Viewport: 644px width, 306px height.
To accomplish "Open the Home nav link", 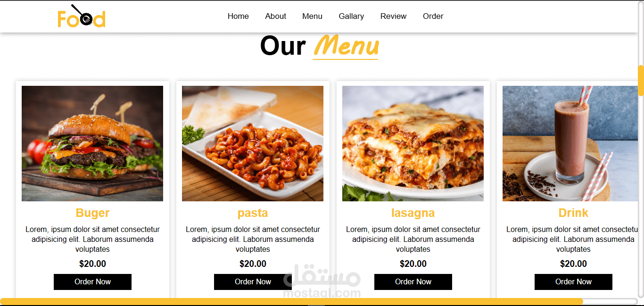I will 238,16.
